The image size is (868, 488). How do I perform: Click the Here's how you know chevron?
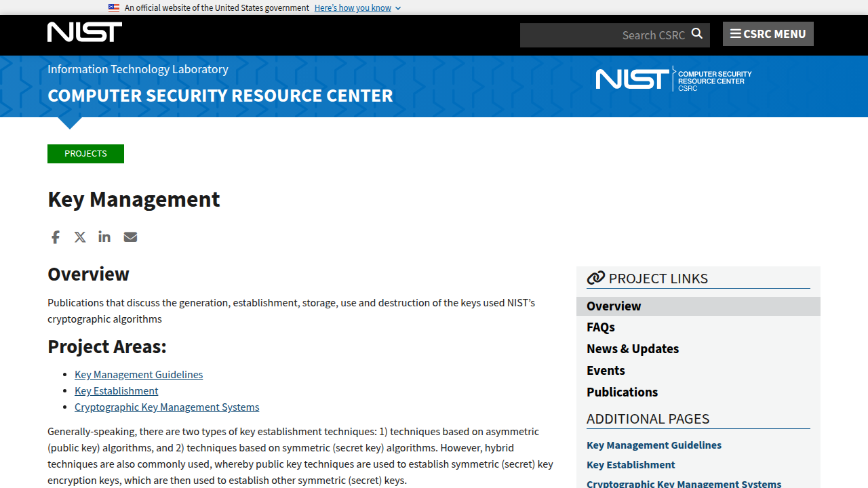pyautogui.click(x=397, y=8)
